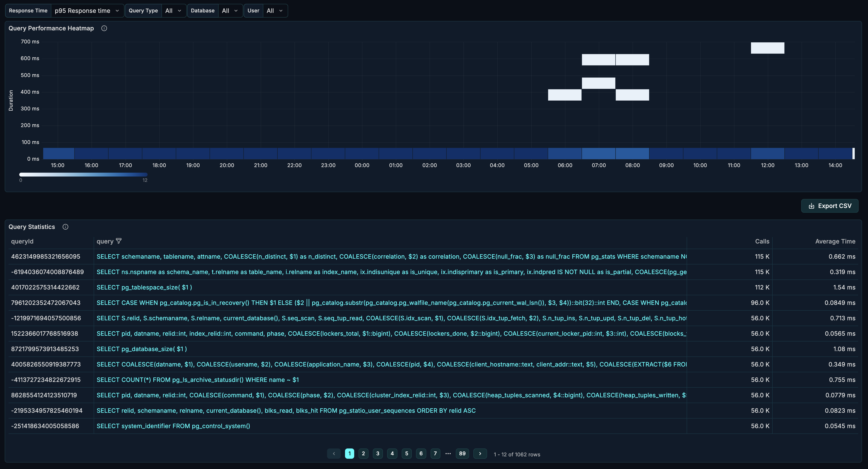
Task: Sort by the Average Time column header
Action: (835, 241)
